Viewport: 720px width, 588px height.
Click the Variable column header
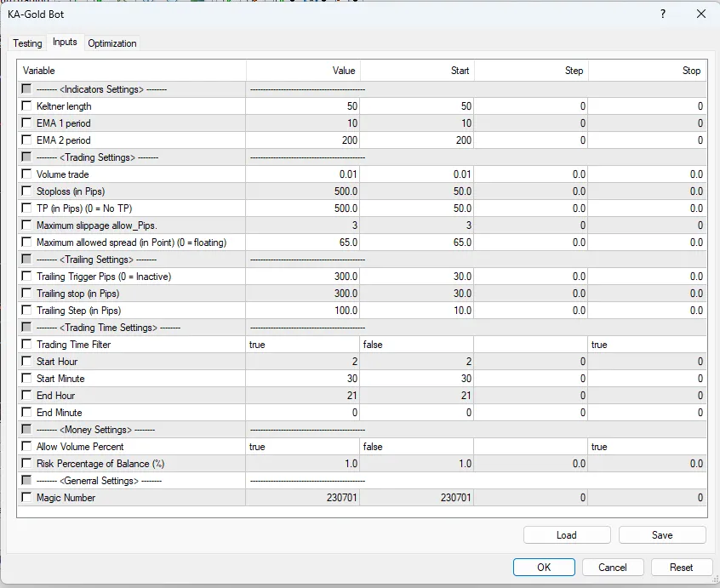[132, 71]
